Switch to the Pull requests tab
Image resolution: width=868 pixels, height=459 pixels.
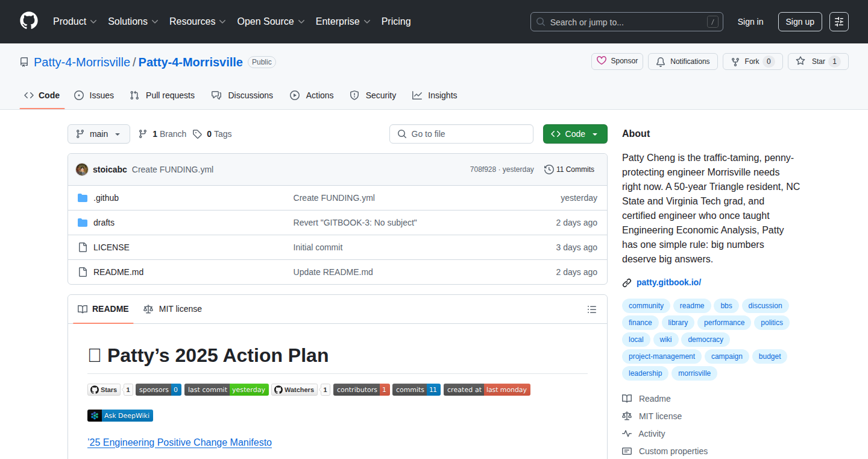(x=162, y=95)
